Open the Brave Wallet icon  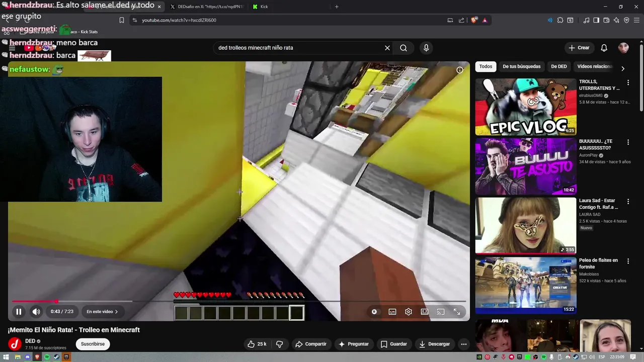(606, 20)
